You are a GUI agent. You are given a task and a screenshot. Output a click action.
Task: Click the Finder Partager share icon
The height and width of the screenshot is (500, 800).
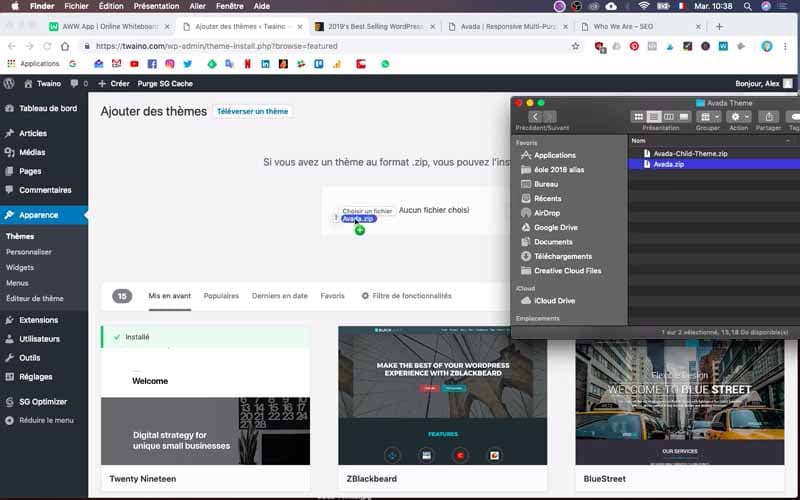coord(768,117)
